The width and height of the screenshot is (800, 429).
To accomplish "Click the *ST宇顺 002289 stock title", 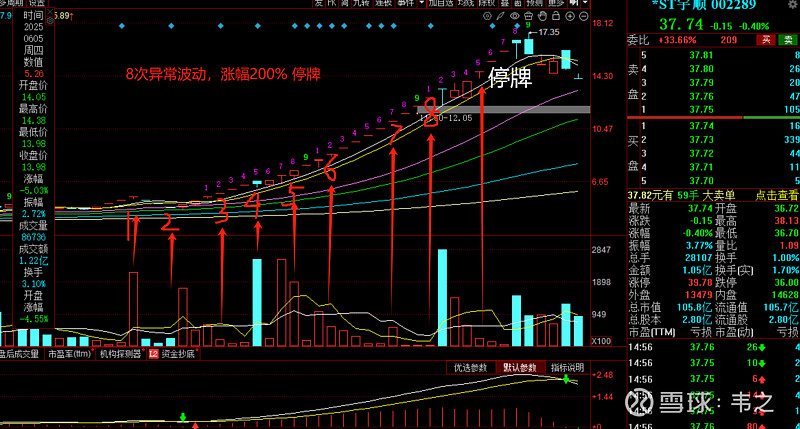I will tap(713, 5).
